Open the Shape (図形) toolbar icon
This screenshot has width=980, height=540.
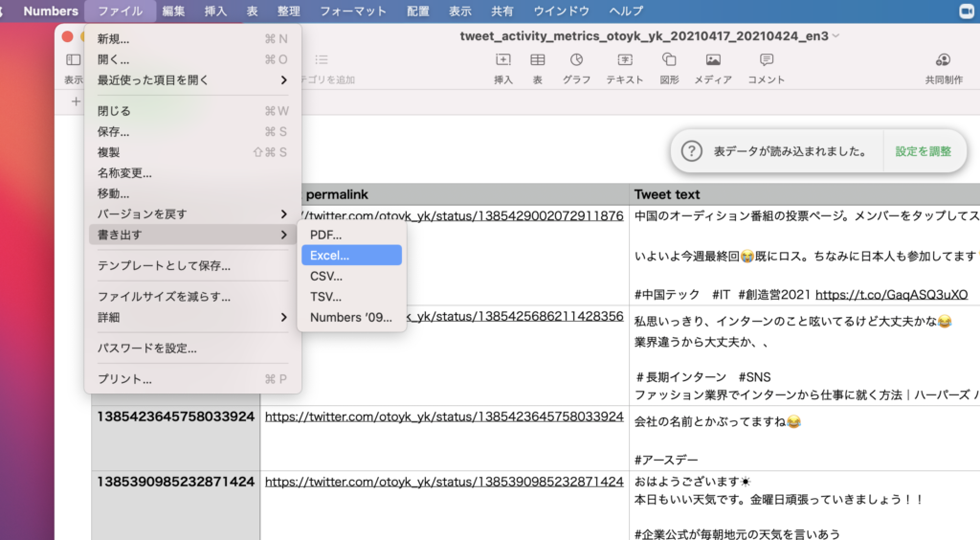(669, 60)
